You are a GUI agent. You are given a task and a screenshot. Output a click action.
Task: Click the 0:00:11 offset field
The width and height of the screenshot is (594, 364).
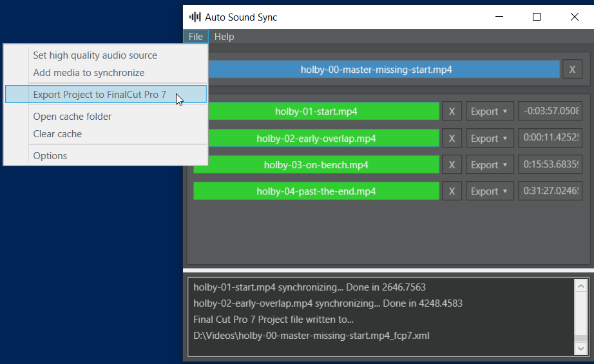550,138
